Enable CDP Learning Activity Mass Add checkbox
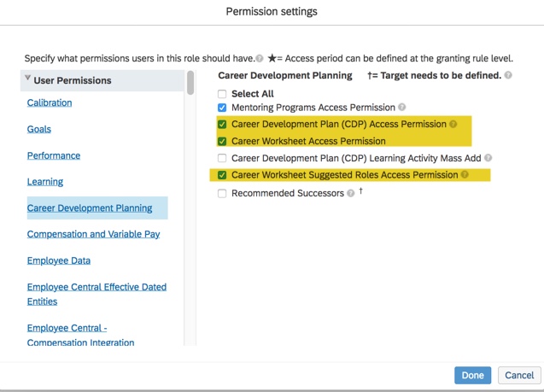Image resolution: width=544 pixels, height=392 pixels. point(222,158)
